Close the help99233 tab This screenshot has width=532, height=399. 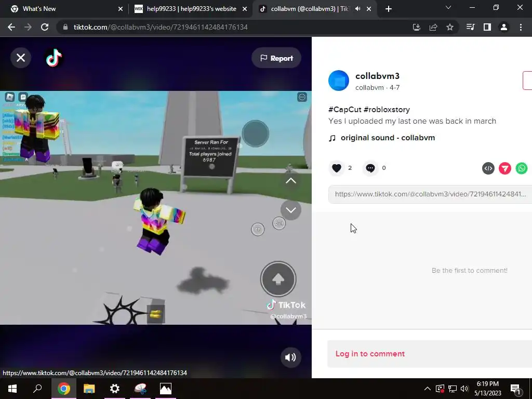point(245,9)
